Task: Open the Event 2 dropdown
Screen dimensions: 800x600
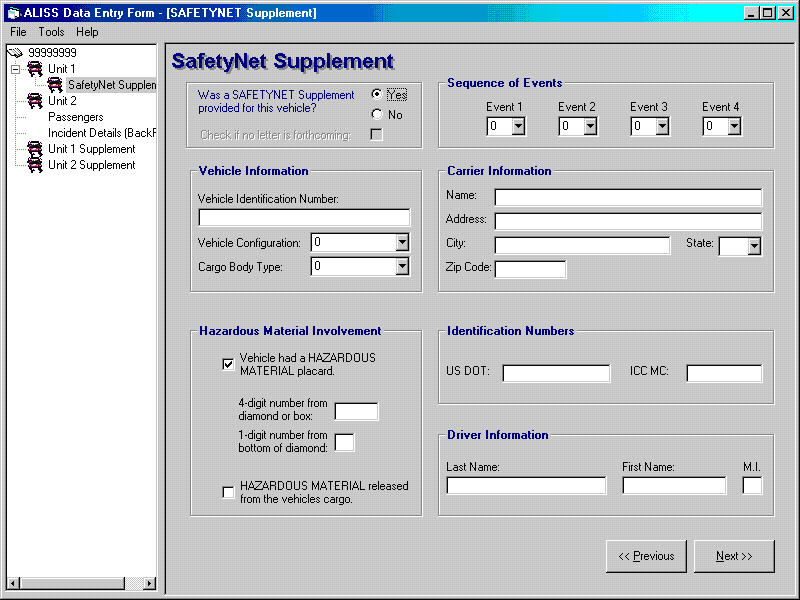Action: click(590, 126)
